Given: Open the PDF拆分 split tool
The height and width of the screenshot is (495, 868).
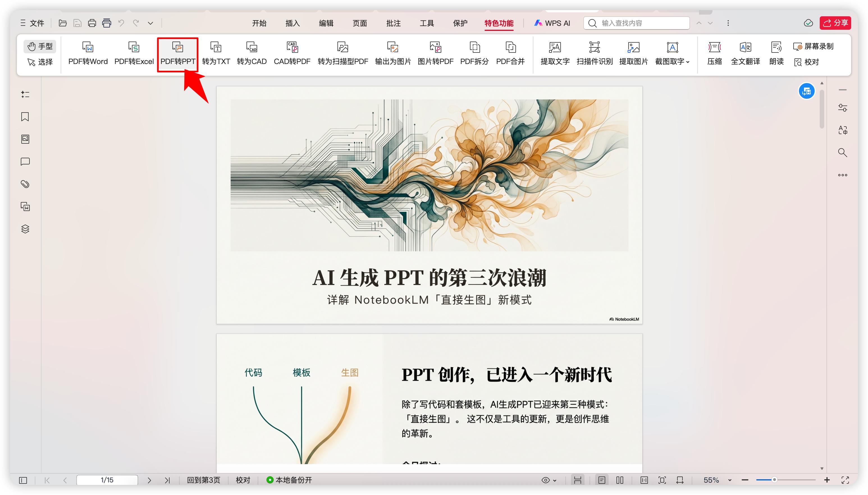Looking at the screenshot, I should point(474,53).
